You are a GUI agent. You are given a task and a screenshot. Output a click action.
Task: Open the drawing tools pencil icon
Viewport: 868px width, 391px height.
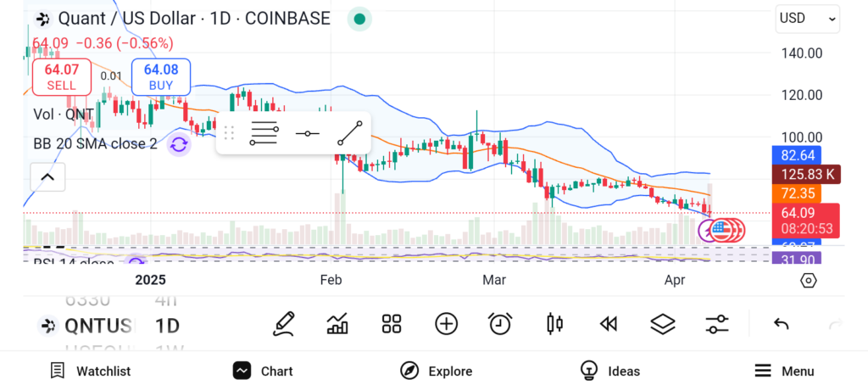click(x=284, y=323)
